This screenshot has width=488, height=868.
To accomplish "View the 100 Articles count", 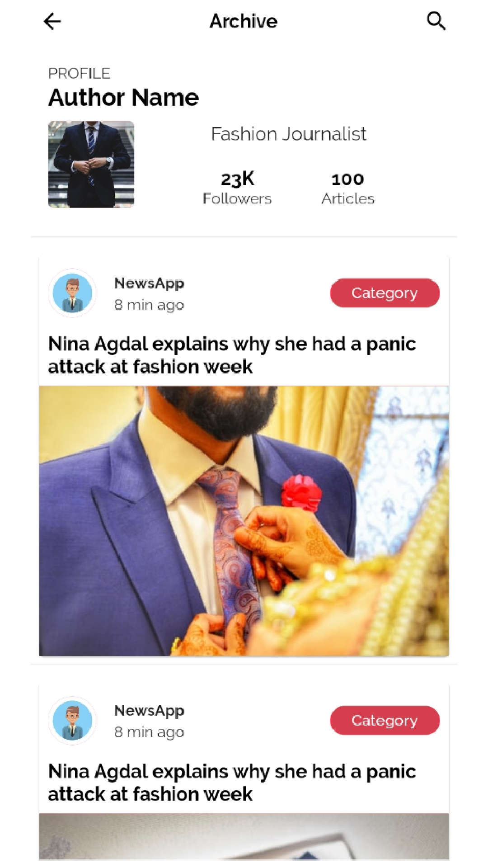I will point(348,188).
